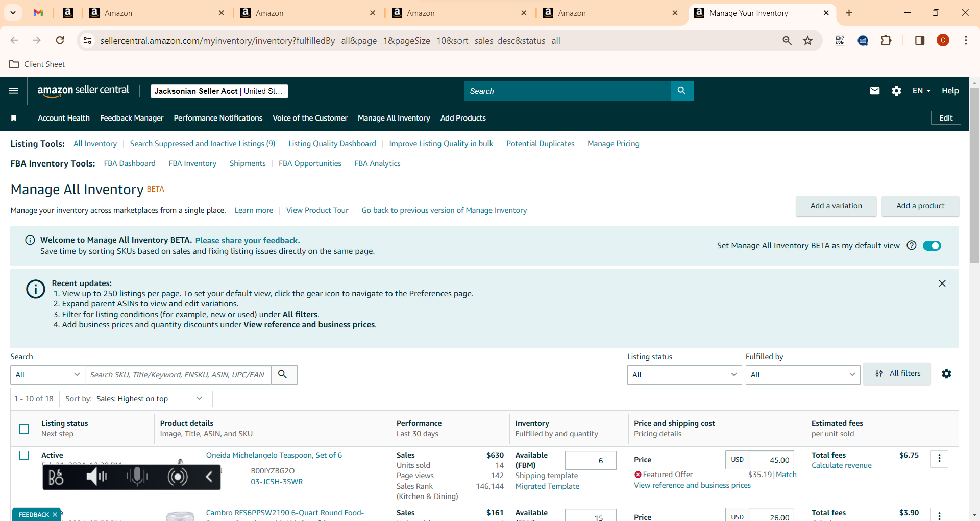980x521 pixels.
Task: Open the Listing Quality Dashboard link
Action: (332, 144)
